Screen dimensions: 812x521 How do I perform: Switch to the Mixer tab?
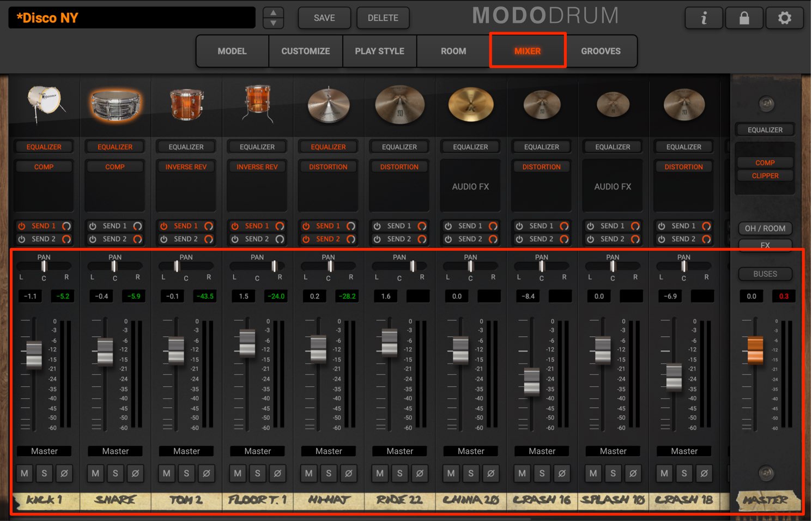[x=528, y=51]
